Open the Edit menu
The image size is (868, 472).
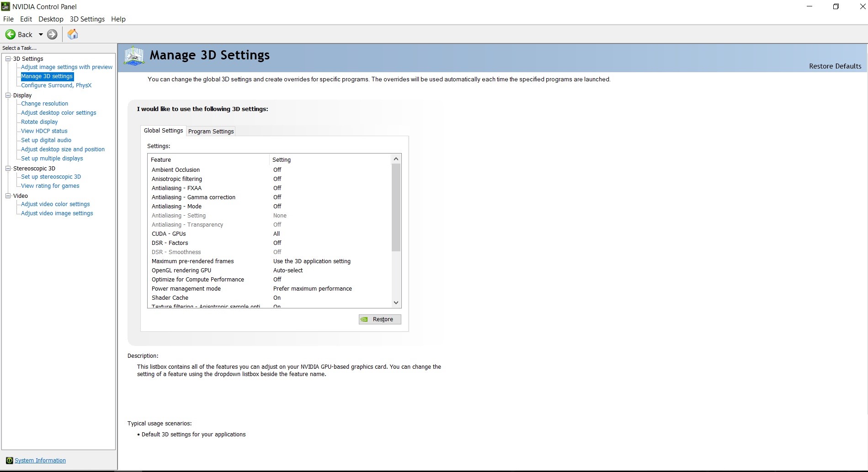(26, 19)
